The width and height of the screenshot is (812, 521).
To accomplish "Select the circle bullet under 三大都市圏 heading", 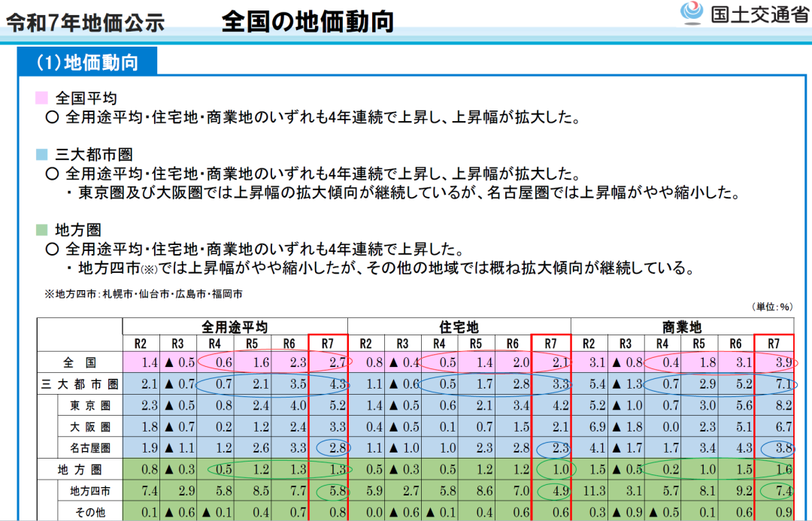I will click(x=52, y=174).
